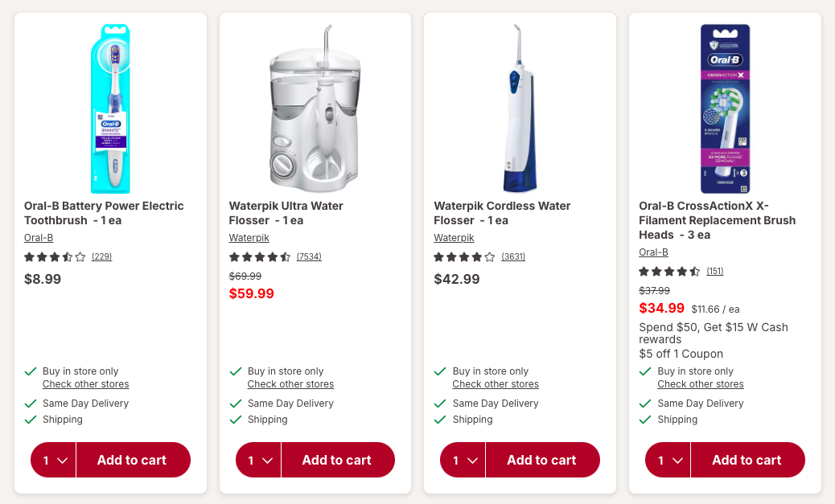The height and width of the screenshot is (504, 835).
Task: Change quantity for CrossActionX Replacement Brush Heads
Action: pos(668,461)
